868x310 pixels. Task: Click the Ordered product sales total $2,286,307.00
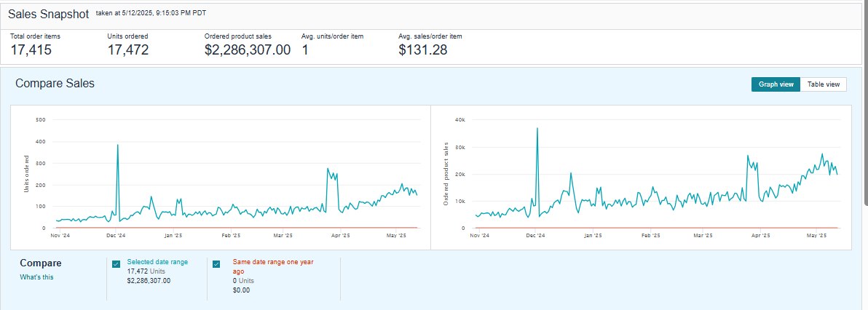[x=248, y=50]
